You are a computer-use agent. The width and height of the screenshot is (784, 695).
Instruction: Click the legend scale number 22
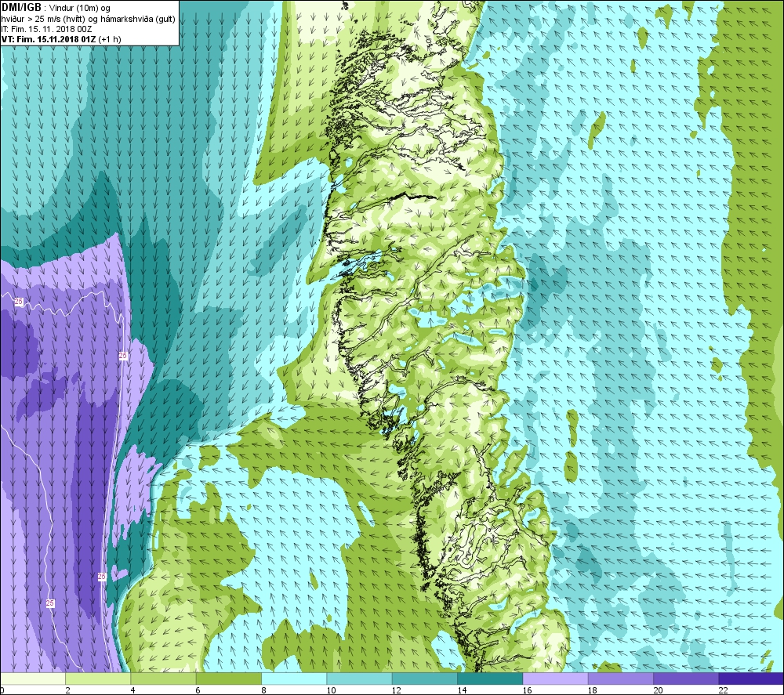tap(723, 690)
